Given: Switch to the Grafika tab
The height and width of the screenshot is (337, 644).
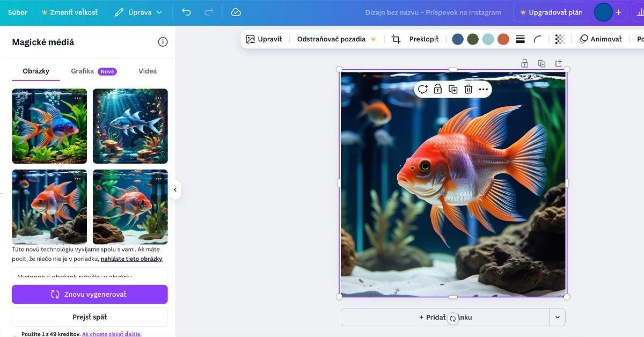Looking at the screenshot, I should (x=83, y=71).
